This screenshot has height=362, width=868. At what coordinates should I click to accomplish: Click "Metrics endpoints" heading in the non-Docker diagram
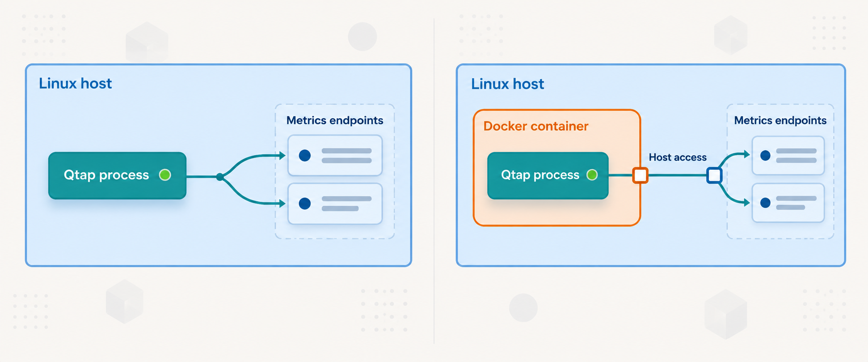[x=335, y=120]
